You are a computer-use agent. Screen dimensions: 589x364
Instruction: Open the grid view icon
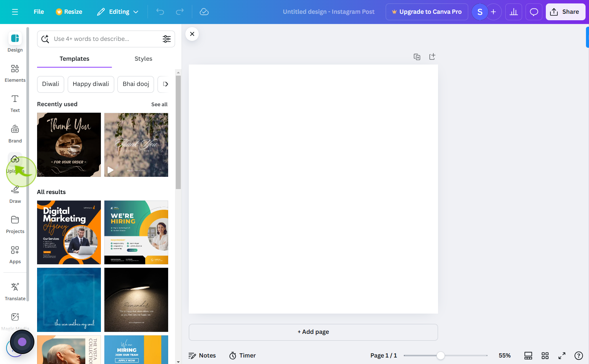click(545, 356)
